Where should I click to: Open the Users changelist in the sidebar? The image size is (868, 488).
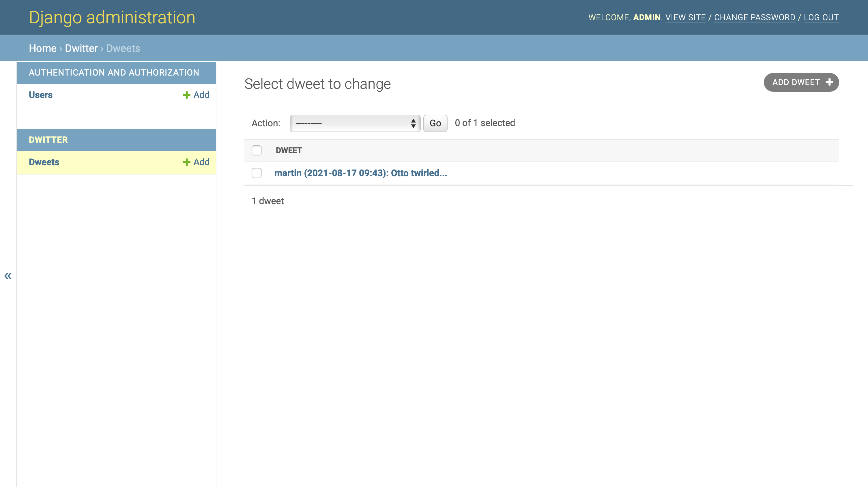[x=40, y=95]
